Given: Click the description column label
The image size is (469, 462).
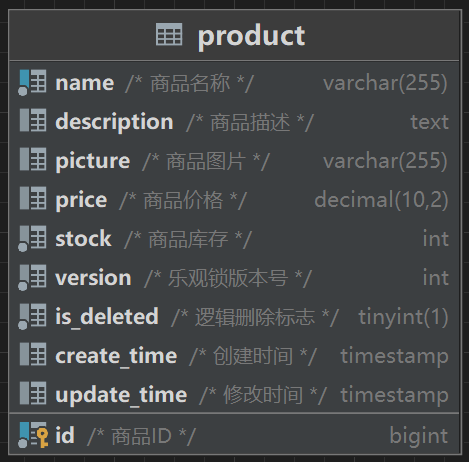Looking at the screenshot, I should (x=114, y=122).
